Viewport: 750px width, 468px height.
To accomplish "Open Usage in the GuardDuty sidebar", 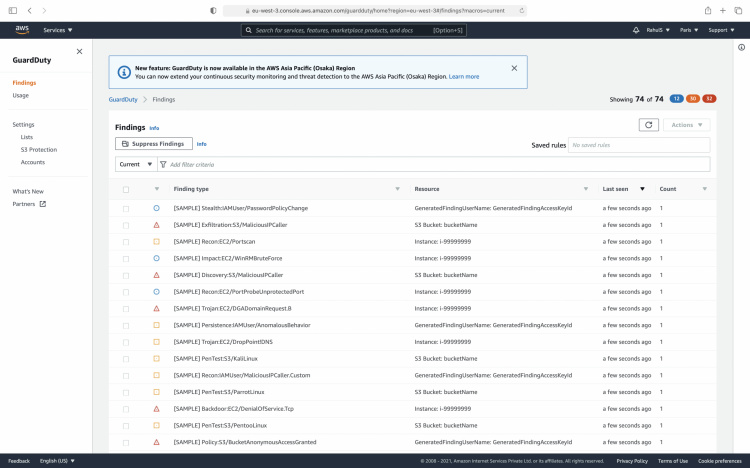I will pos(21,95).
